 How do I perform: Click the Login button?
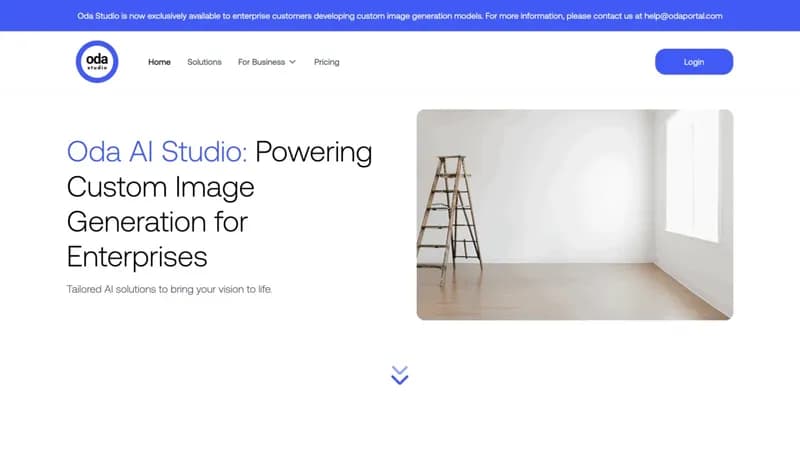click(x=694, y=62)
